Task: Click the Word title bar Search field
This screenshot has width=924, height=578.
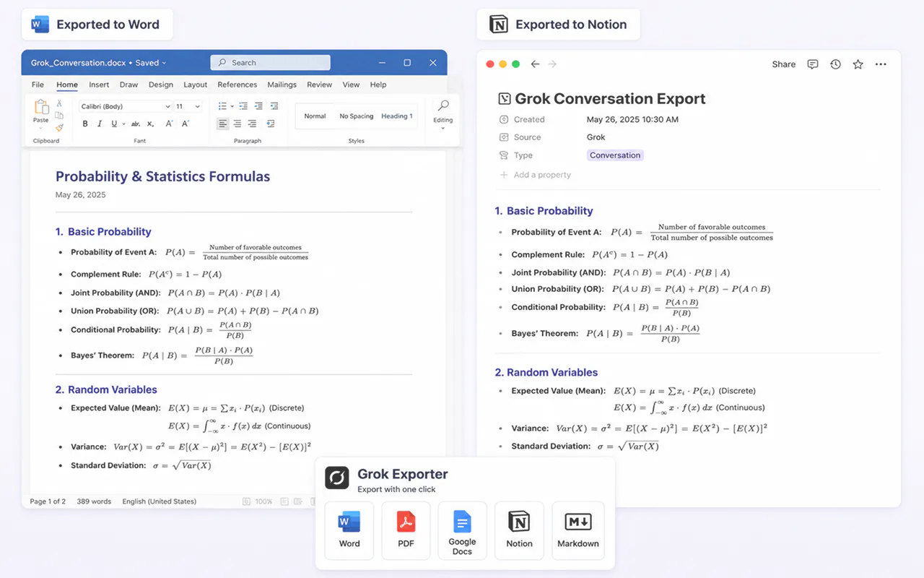Action: click(x=271, y=63)
